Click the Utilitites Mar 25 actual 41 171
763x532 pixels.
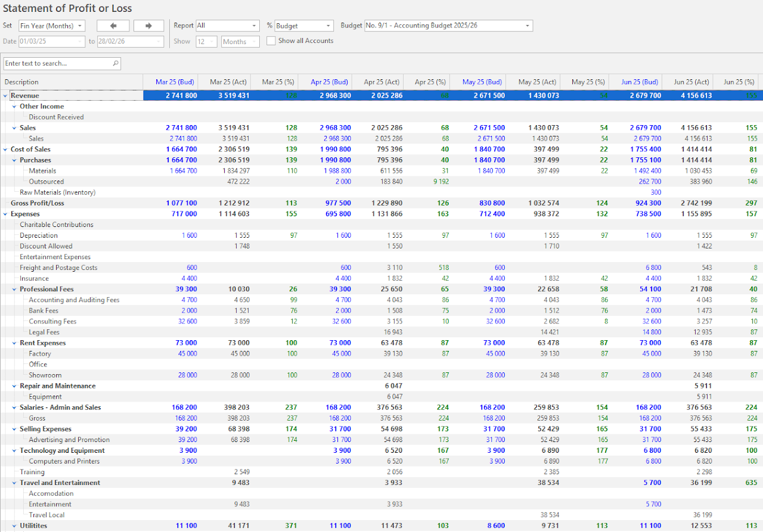[x=238, y=525]
